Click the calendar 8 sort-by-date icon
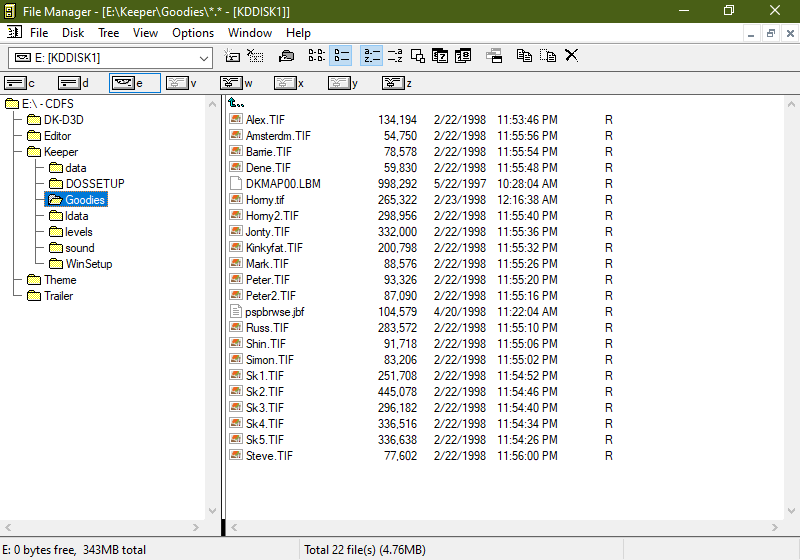This screenshot has height=560, width=800. 463,56
